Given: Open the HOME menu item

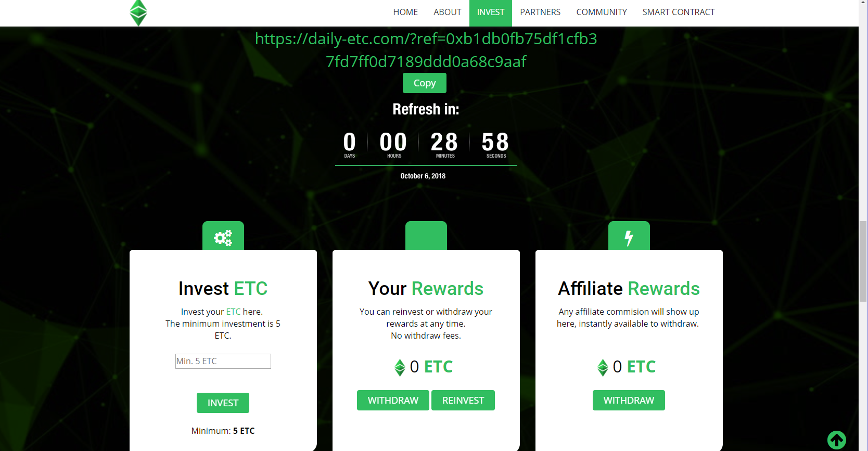Looking at the screenshot, I should click(405, 12).
